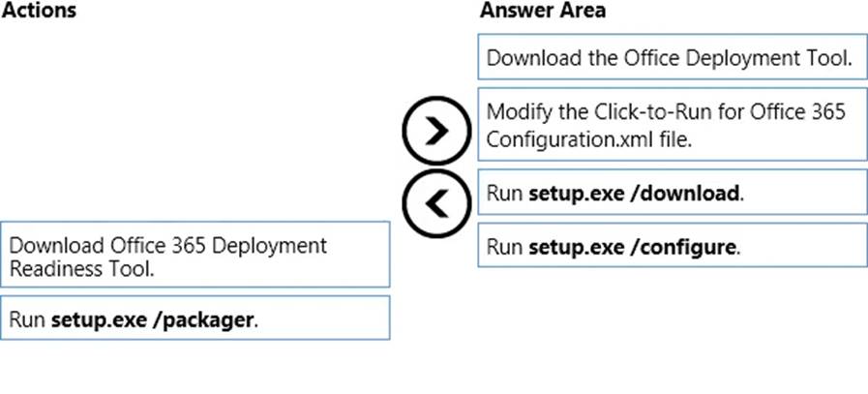
Task: Click the words Readiness Tool in Actions
Action: (x=80, y=269)
